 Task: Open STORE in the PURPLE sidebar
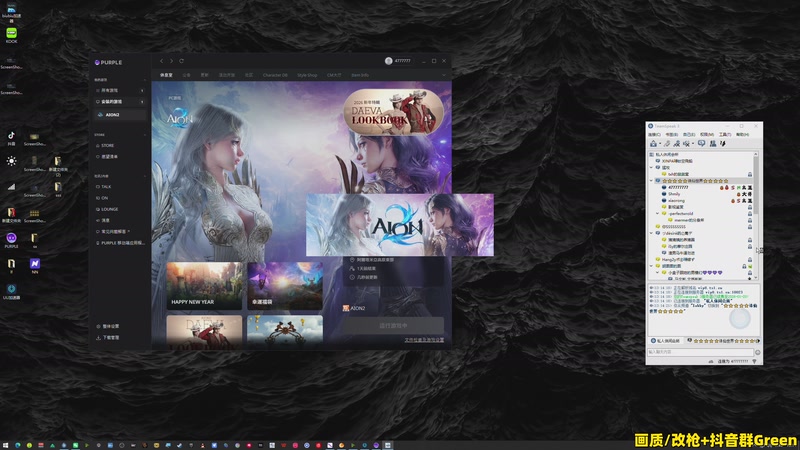(x=107, y=145)
